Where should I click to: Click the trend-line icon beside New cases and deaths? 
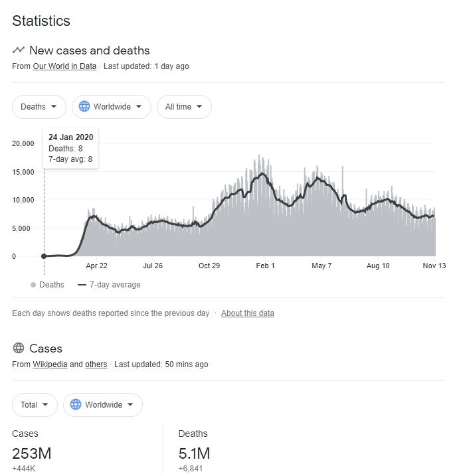[x=19, y=50]
